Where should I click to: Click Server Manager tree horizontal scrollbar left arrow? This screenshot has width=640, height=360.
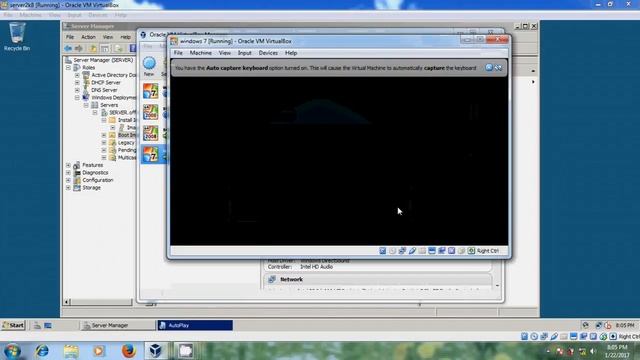pyautogui.click(x=67, y=302)
